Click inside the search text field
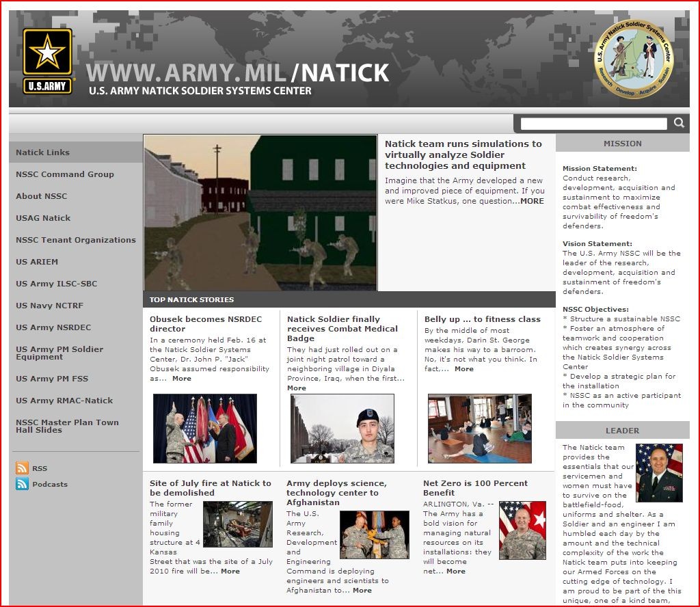700x607 pixels. pyautogui.click(x=594, y=124)
